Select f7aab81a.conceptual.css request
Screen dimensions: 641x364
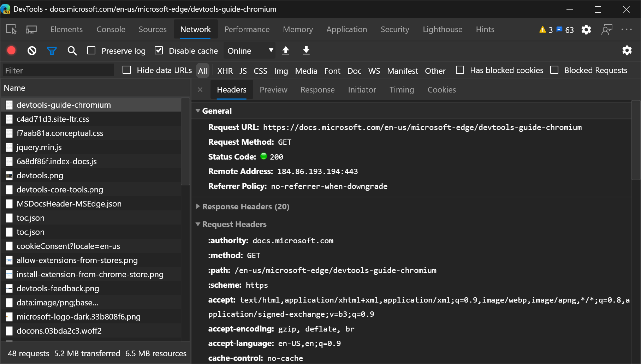coord(91,133)
